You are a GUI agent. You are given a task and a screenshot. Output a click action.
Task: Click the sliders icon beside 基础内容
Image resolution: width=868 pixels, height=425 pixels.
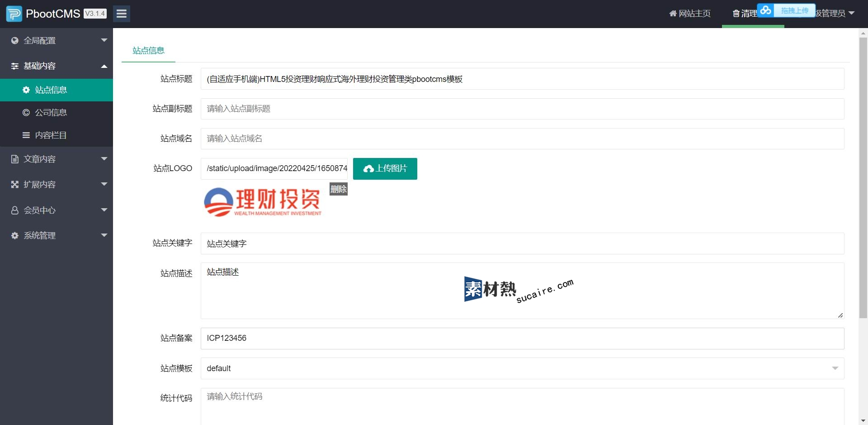(x=15, y=66)
